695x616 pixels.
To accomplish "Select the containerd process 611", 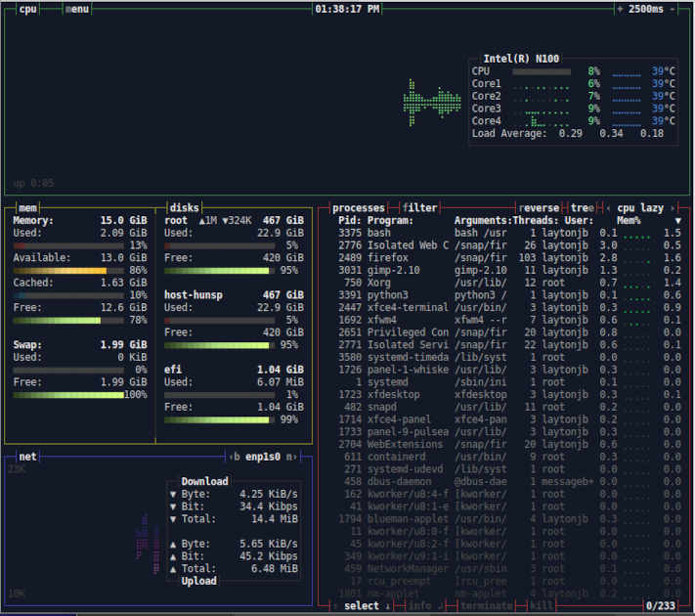I will click(503, 457).
